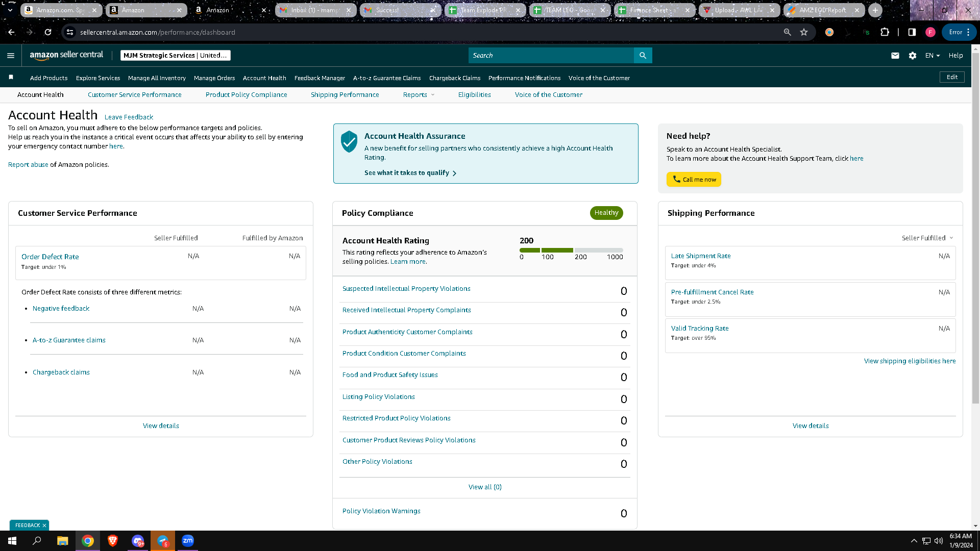Click the Healthy status badge
Screen dimensions: 980x551
(x=606, y=213)
